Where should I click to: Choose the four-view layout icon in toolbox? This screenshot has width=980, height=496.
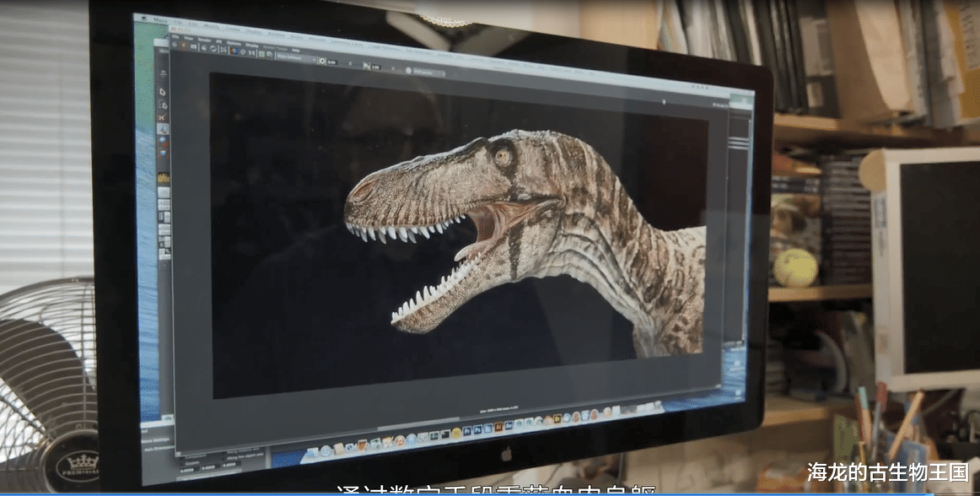coord(164,206)
